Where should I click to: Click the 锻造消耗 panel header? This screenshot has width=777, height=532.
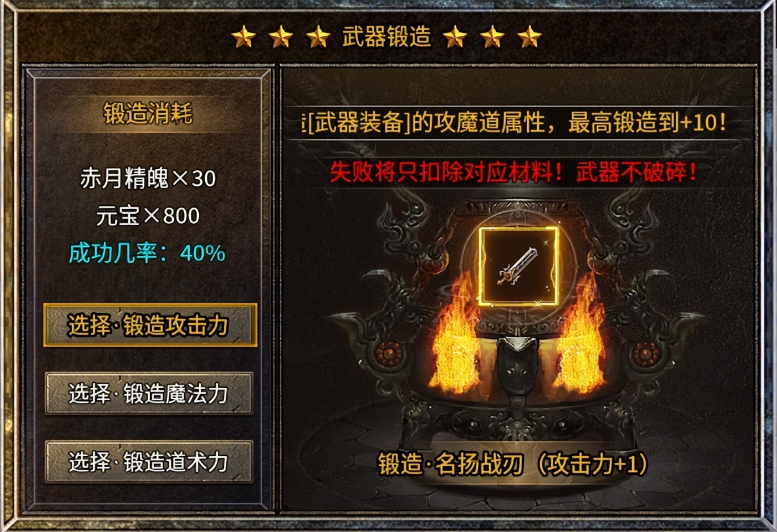[148, 115]
